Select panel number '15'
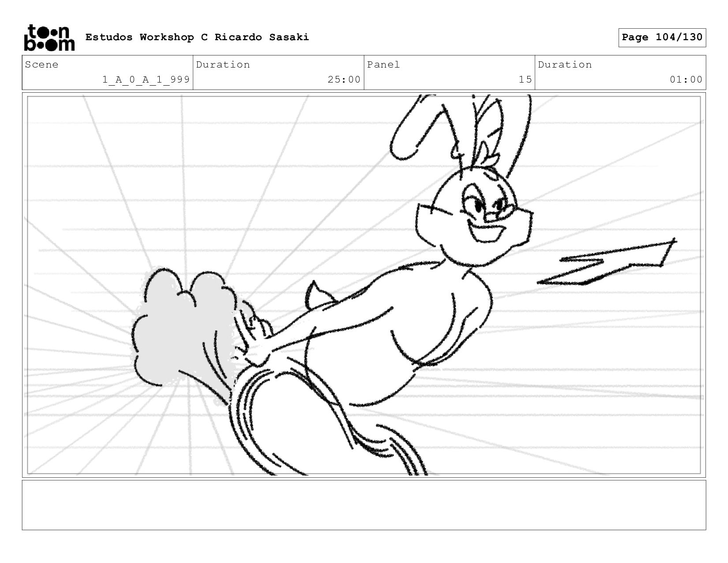Screen dimensions: 728x563 (525, 79)
